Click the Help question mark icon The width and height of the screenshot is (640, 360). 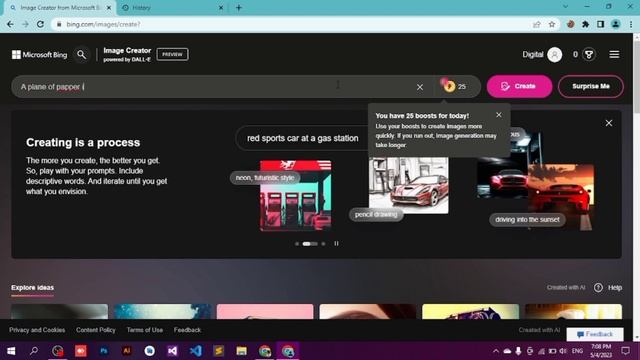(x=598, y=288)
